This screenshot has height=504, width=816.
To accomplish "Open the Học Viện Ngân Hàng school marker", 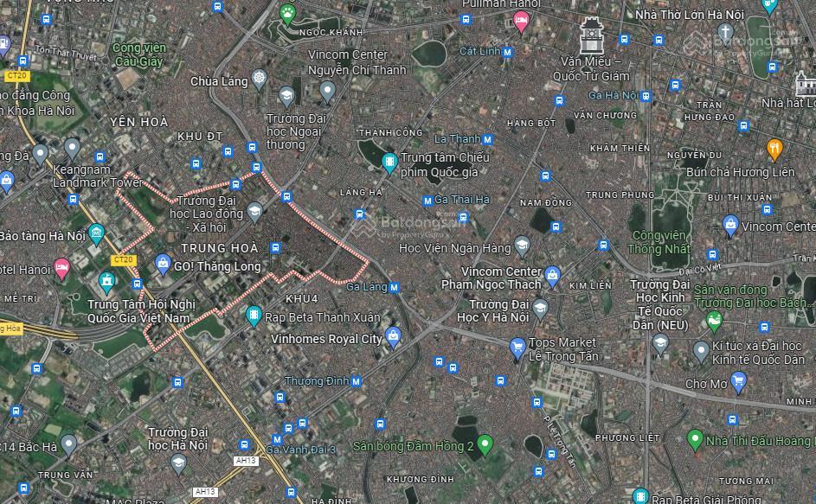I will [522, 246].
